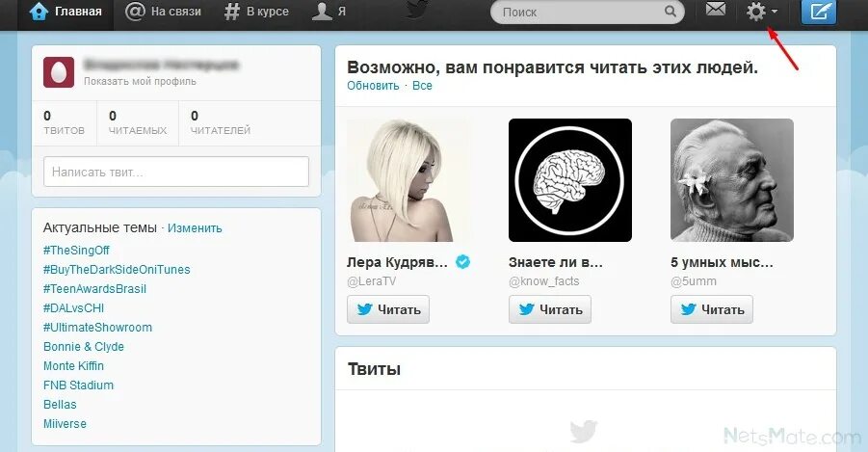868x452 pixels.
Task: Open the В курсе discover tab
Action: point(256,12)
